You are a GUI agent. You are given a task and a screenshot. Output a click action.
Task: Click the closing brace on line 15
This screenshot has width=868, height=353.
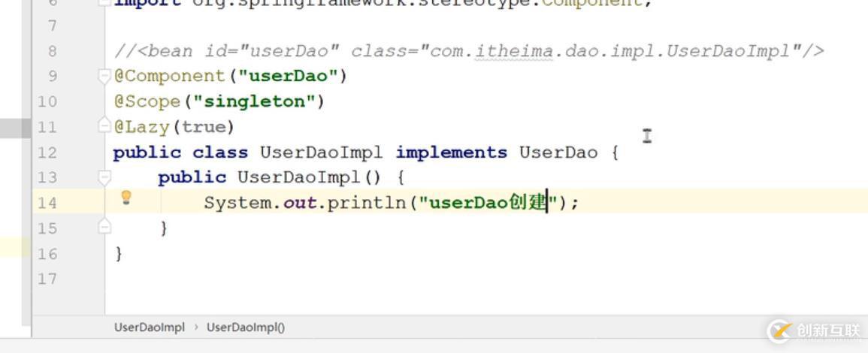tap(164, 228)
